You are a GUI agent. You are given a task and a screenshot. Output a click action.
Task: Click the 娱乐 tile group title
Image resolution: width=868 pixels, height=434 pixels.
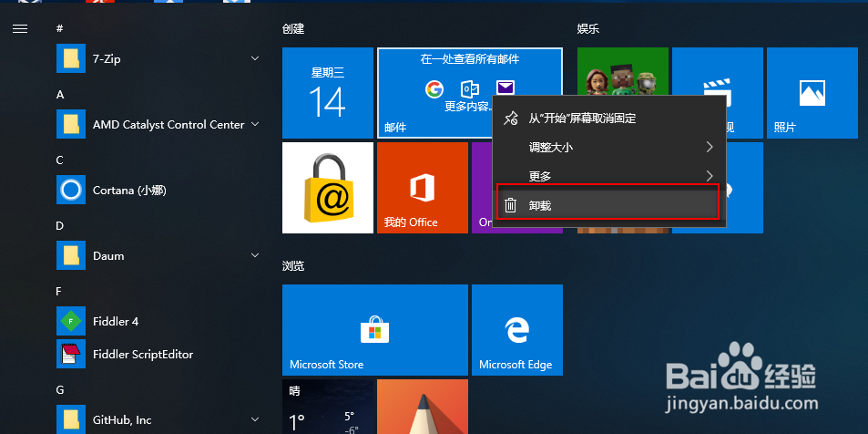(x=587, y=29)
